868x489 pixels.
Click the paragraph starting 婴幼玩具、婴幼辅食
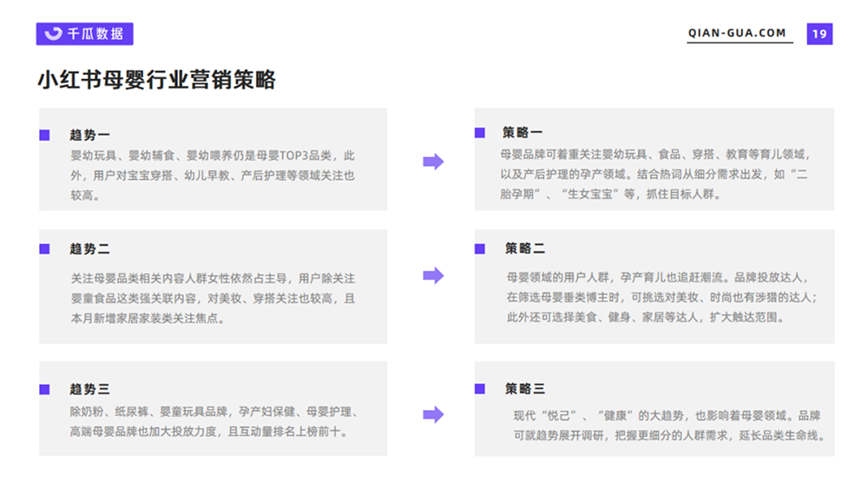tap(213, 175)
